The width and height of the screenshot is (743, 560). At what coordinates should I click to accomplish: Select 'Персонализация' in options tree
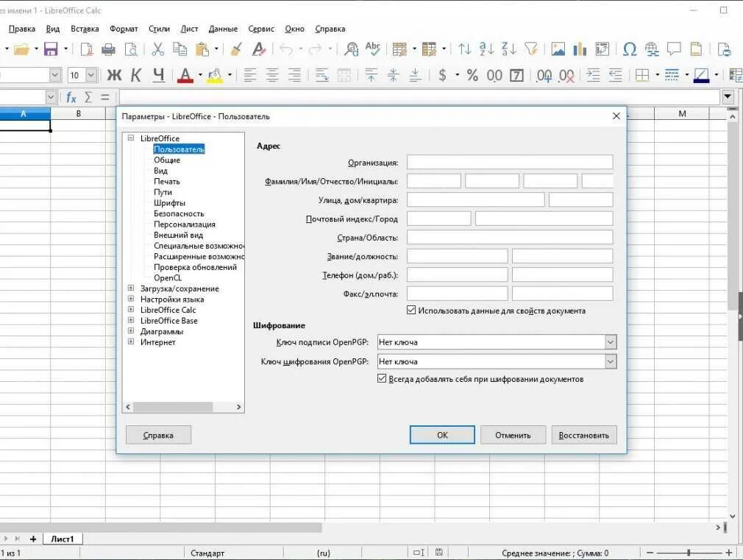pyautogui.click(x=185, y=224)
